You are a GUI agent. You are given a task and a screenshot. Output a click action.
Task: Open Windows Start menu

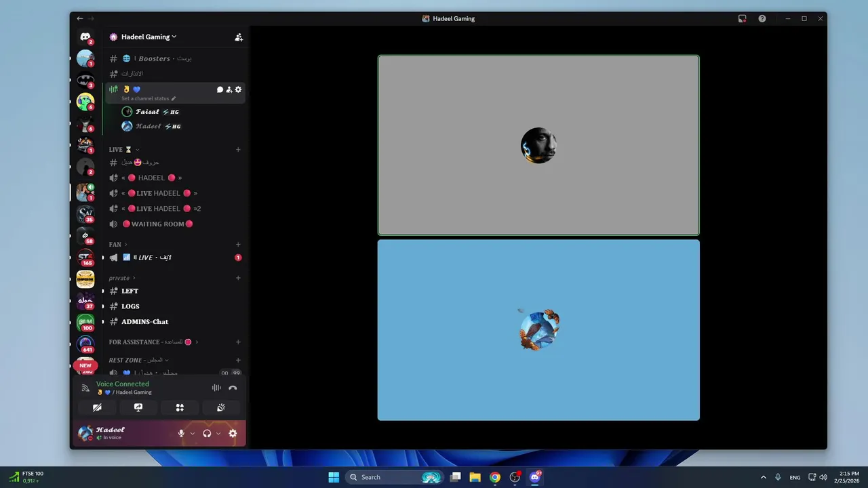tap(334, 477)
